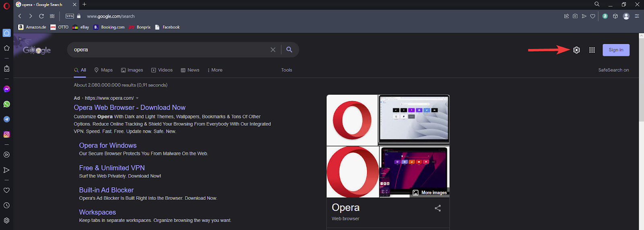The height and width of the screenshot is (230, 644).
Task: Open 'Opera Web Browser - Download Now' link
Action: click(x=130, y=108)
